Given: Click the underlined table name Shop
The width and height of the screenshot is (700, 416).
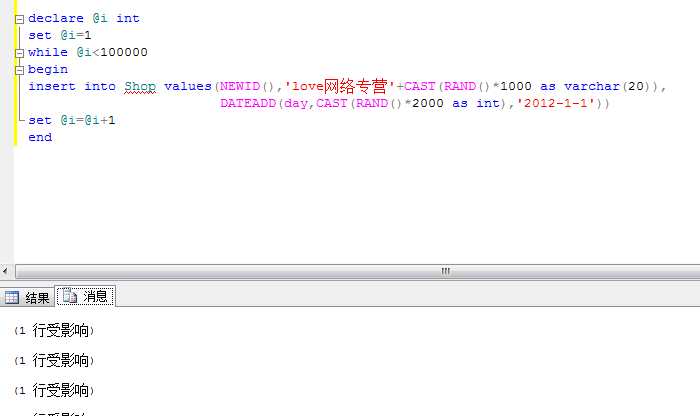Looking at the screenshot, I should click(x=140, y=87).
